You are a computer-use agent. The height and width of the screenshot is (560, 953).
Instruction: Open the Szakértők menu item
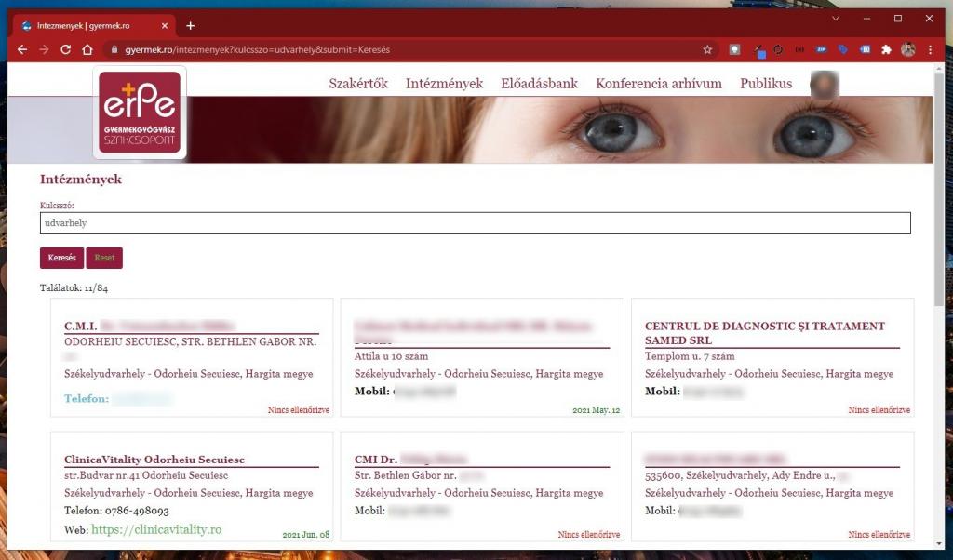(x=357, y=84)
